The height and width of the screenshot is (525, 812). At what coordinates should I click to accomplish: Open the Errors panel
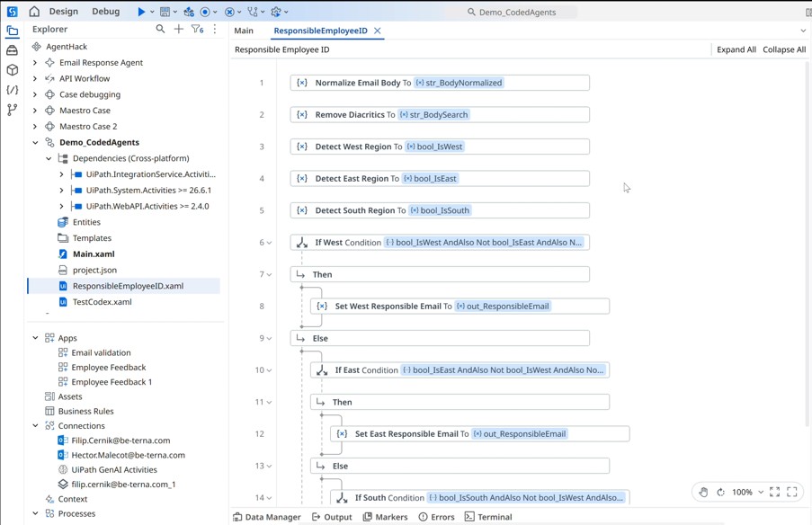[436, 517]
